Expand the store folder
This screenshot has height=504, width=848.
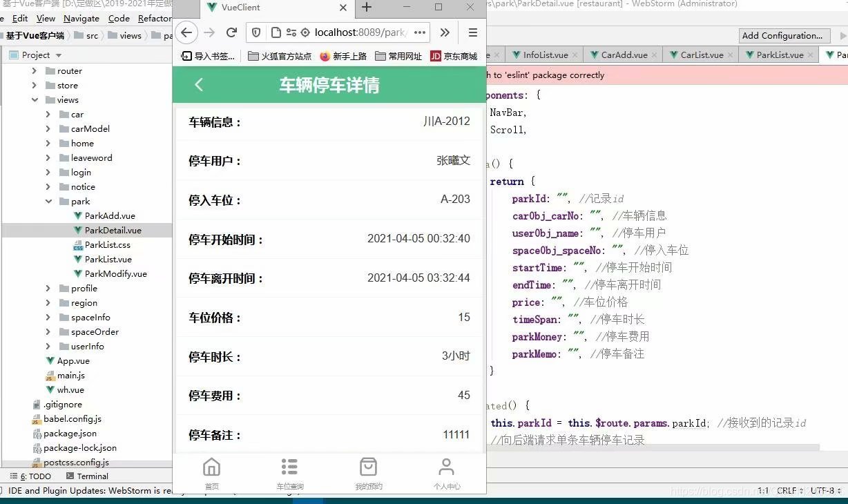click(35, 85)
